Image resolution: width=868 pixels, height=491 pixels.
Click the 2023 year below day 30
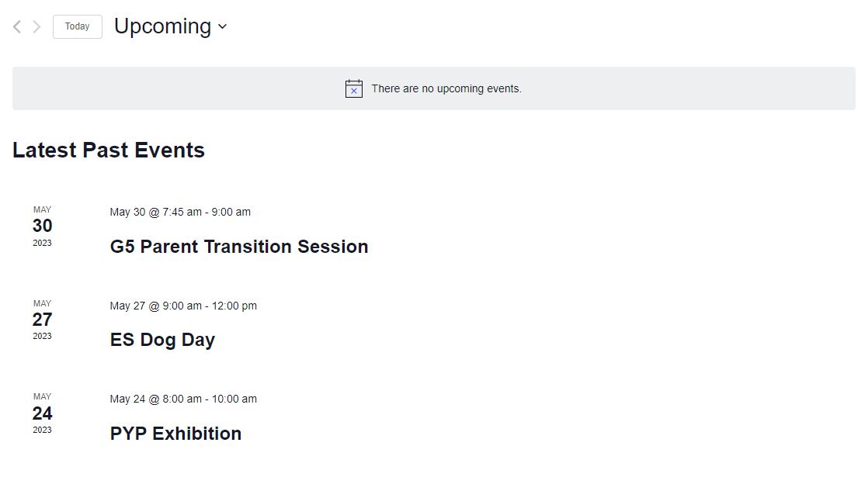point(42,243)
